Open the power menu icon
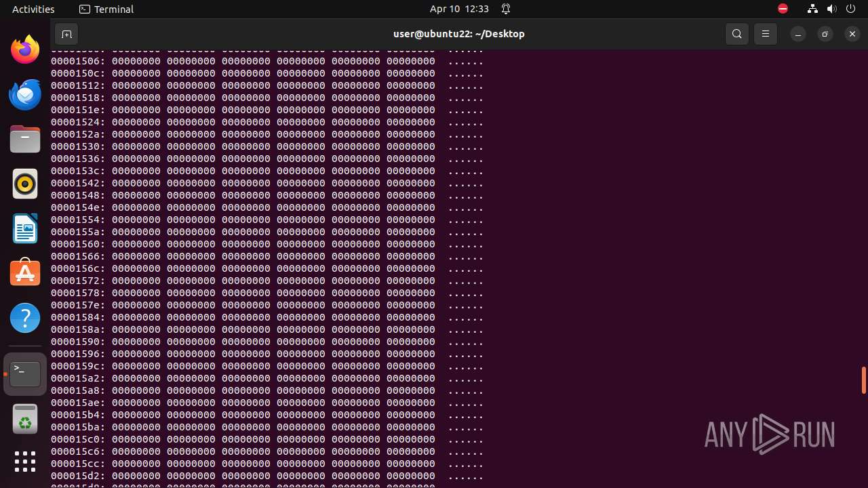The height and width of the screenshot is (488, 868). coord(851,9)
